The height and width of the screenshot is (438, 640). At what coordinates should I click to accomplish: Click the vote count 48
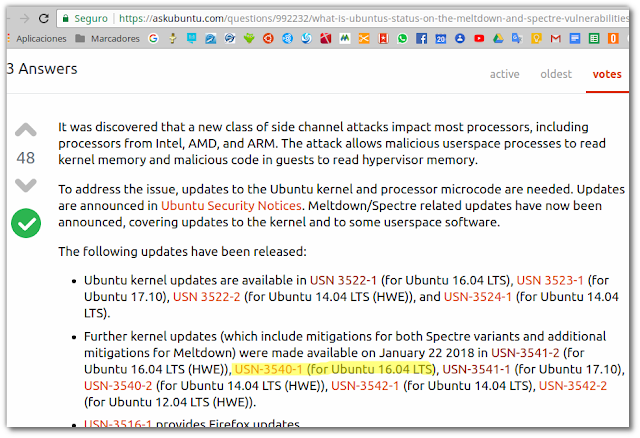pos(26,158)
